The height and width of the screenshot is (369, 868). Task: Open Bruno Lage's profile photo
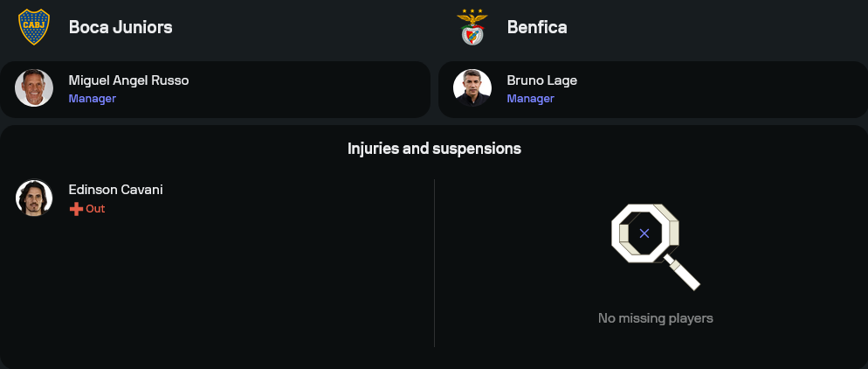(x=472, y=88)
